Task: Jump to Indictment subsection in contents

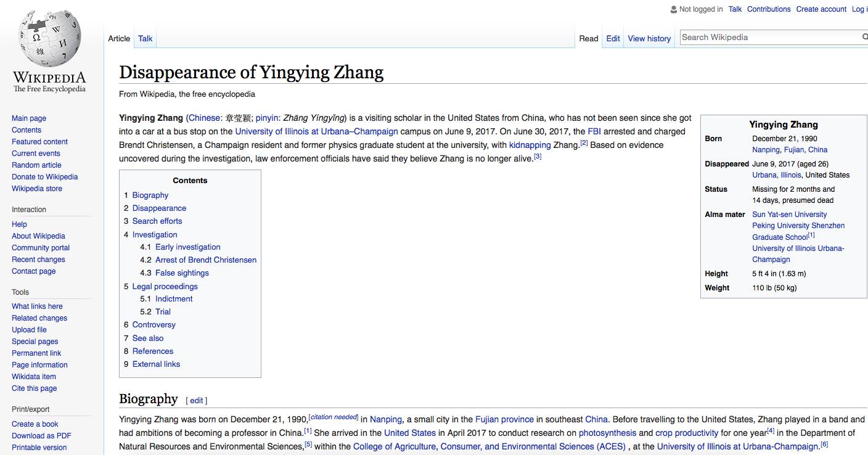Action: [x=174, y=299]
